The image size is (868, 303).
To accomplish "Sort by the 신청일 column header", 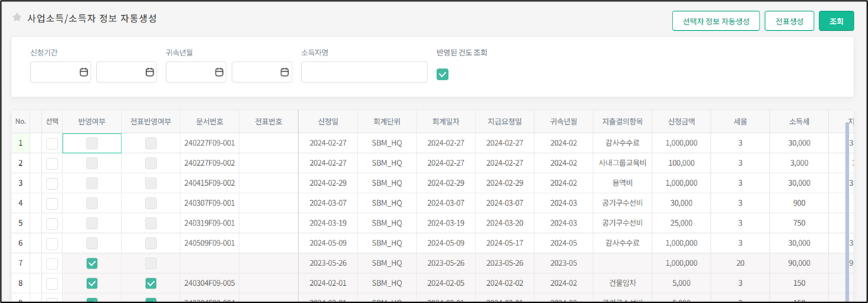I will (328, 121).
